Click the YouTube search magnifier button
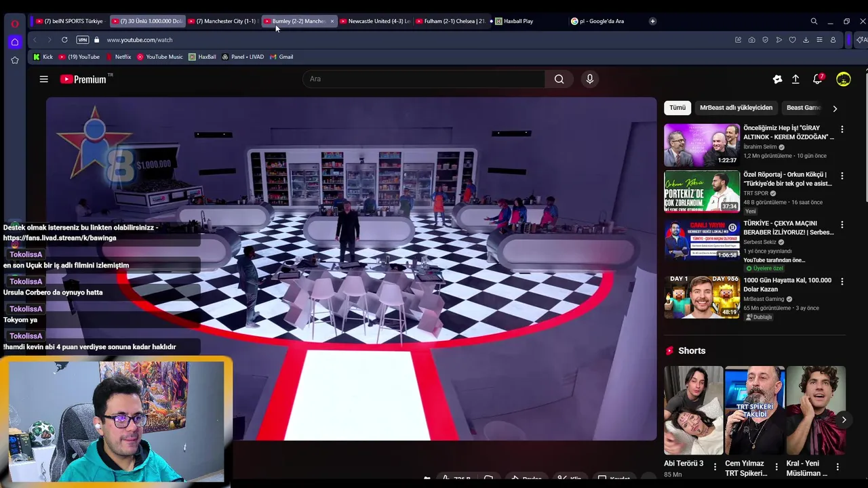The image size is (868, 488). tap(559, 79)
